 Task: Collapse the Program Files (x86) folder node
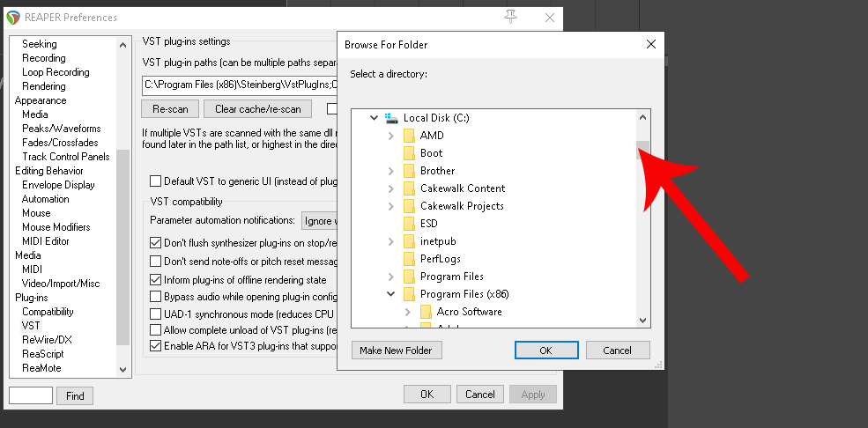coord(391,294)
